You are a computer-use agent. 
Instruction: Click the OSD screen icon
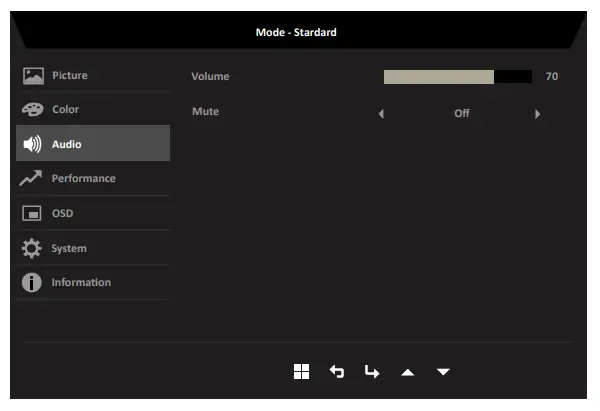[x=33, y=214]
